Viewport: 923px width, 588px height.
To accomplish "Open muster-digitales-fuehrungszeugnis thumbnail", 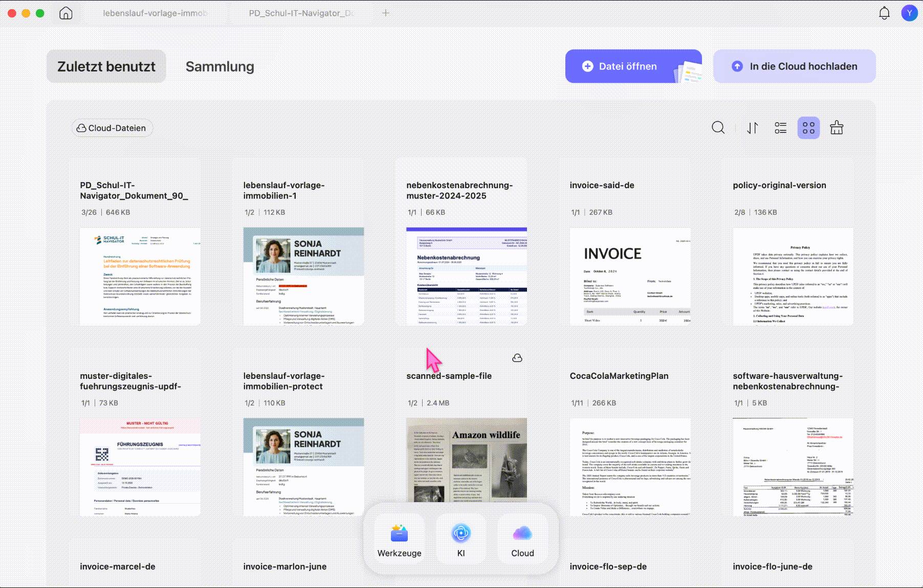I will [140, 467].
